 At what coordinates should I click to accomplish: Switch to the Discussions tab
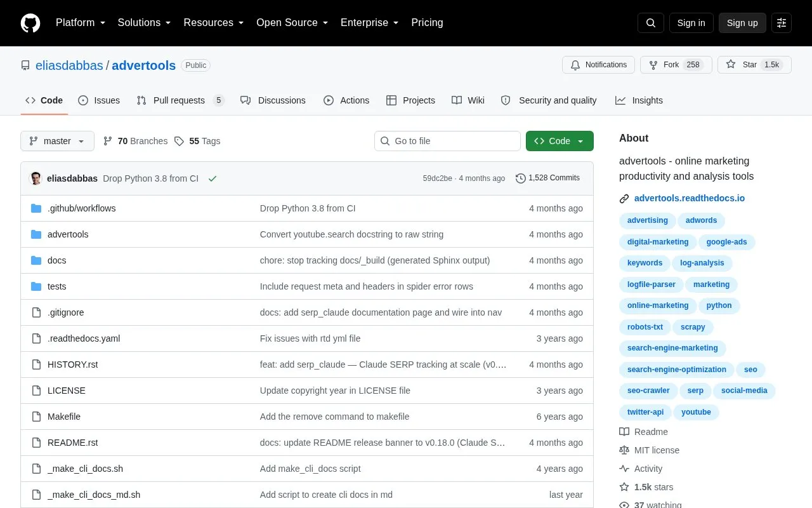[273, 100]
